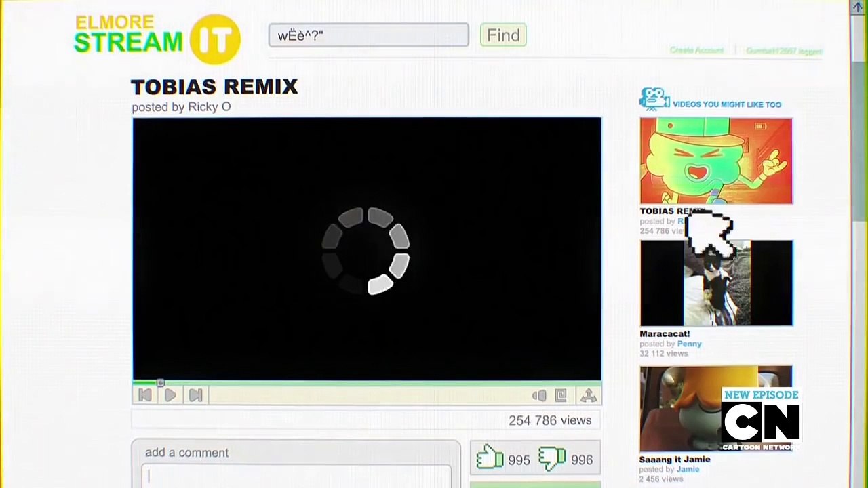Click the 32 112 views text
This screenshot has height=488, width=868.
(x=664, y=354)
